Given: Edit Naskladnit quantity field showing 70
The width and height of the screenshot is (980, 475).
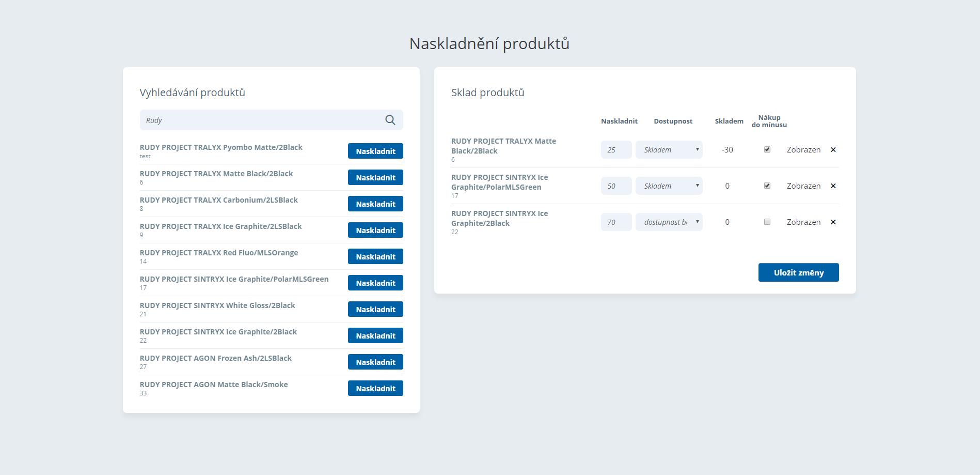Looking at the screenshot, I should click(616, 222).
